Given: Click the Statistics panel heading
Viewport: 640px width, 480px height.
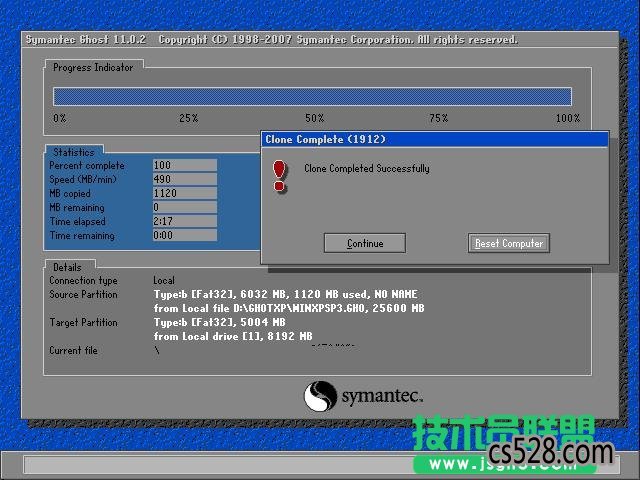Looking at the screenshot, I should 74,152.
